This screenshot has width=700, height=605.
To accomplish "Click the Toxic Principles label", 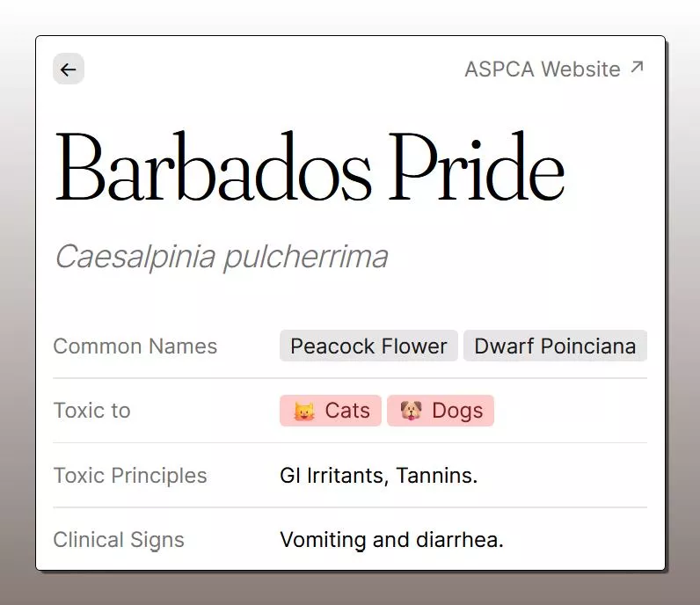I will pos(130,476).
